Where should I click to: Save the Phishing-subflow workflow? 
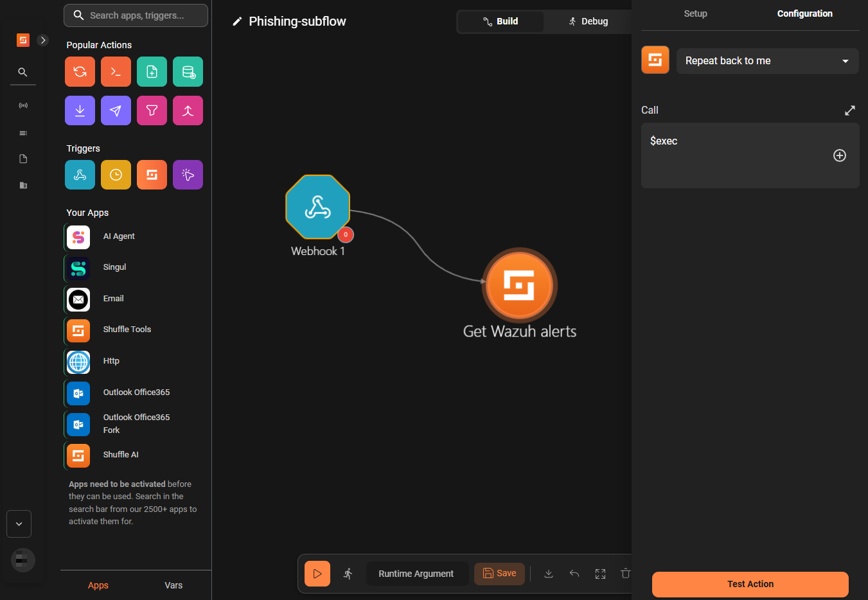(x=499, y=573)
